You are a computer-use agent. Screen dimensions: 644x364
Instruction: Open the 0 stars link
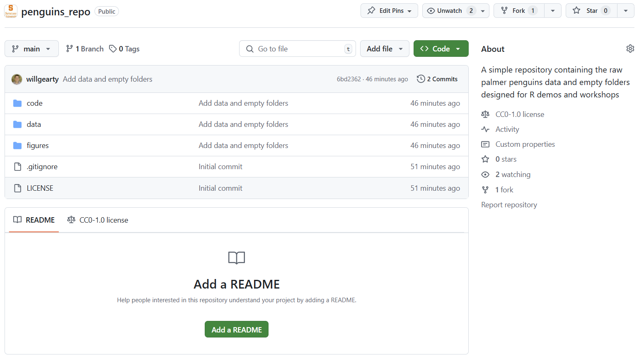(x=506, y=159)
